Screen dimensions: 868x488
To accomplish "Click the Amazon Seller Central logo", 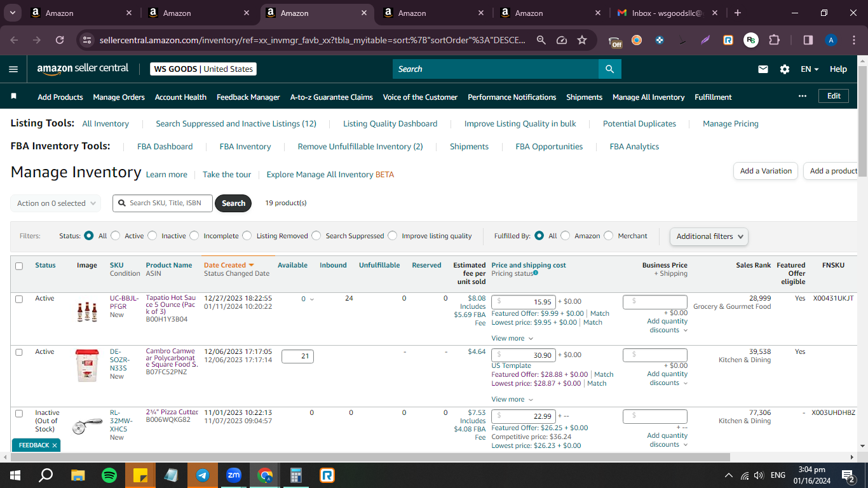I will (x=83, y=69).
